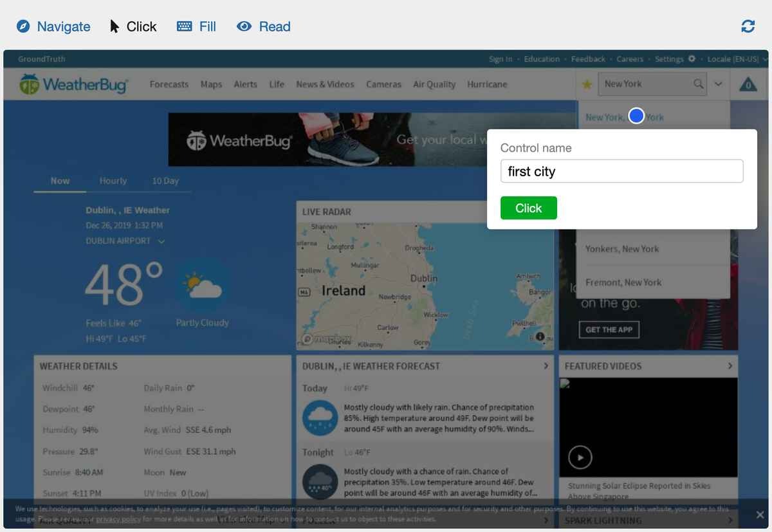Click the map info icon

pyautogui.click(x=540, y=336)
